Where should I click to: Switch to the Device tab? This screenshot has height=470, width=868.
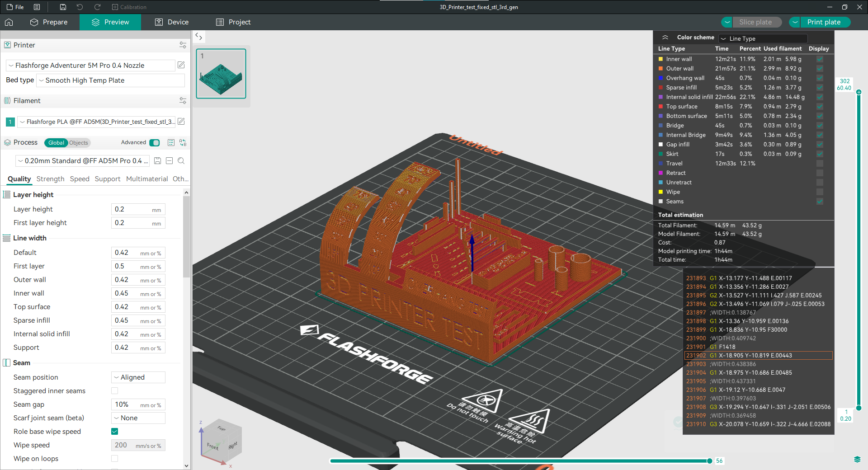pos(172,22)
